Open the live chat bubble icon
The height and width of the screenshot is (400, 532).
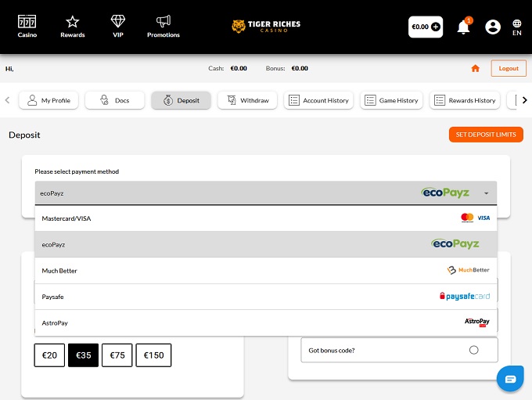(510, 378)
